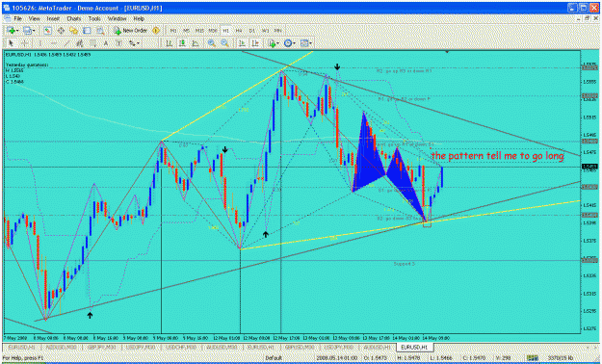The width and height of the screenshot is (602, 364).
Task: Switch timeframe to H4
Action: (x=239, y=31)
